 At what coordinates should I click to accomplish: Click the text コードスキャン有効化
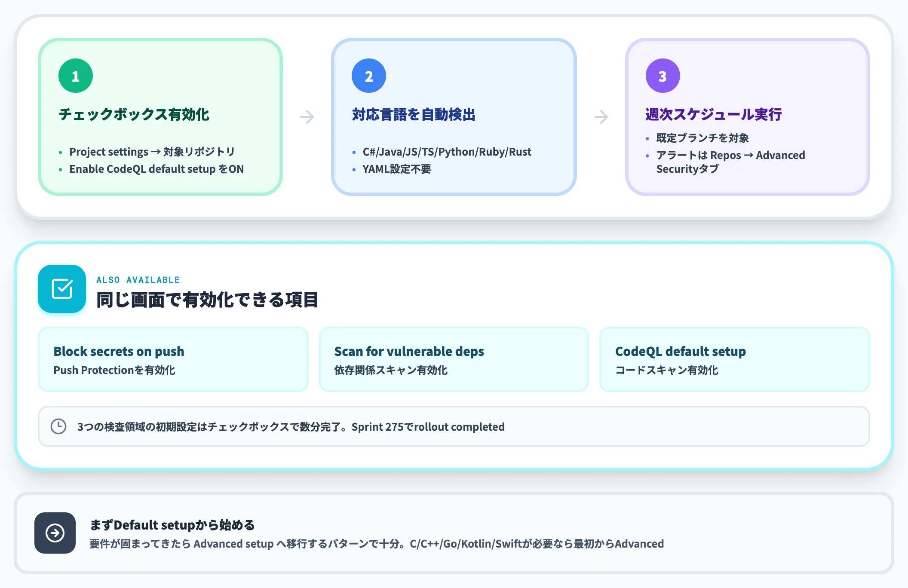coord(667,370)
